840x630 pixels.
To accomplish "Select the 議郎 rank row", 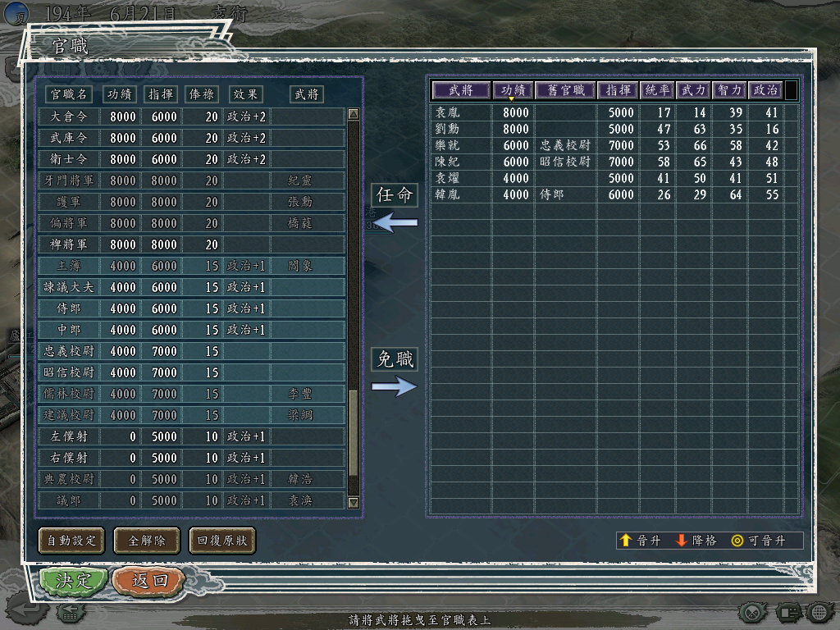I will (191, 500).
